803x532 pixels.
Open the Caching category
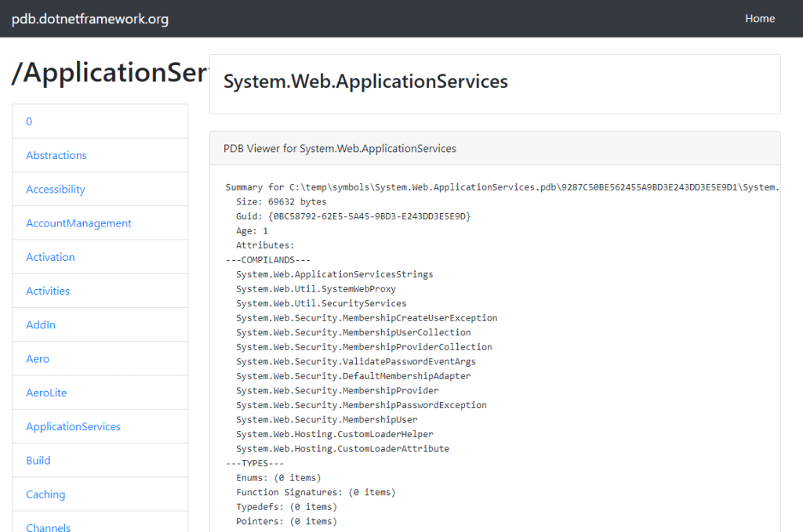tap(45, 494)
